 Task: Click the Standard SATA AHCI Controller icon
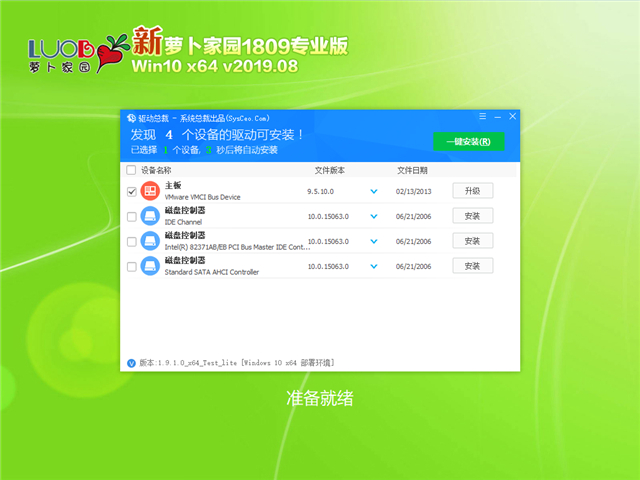[150, 266]
